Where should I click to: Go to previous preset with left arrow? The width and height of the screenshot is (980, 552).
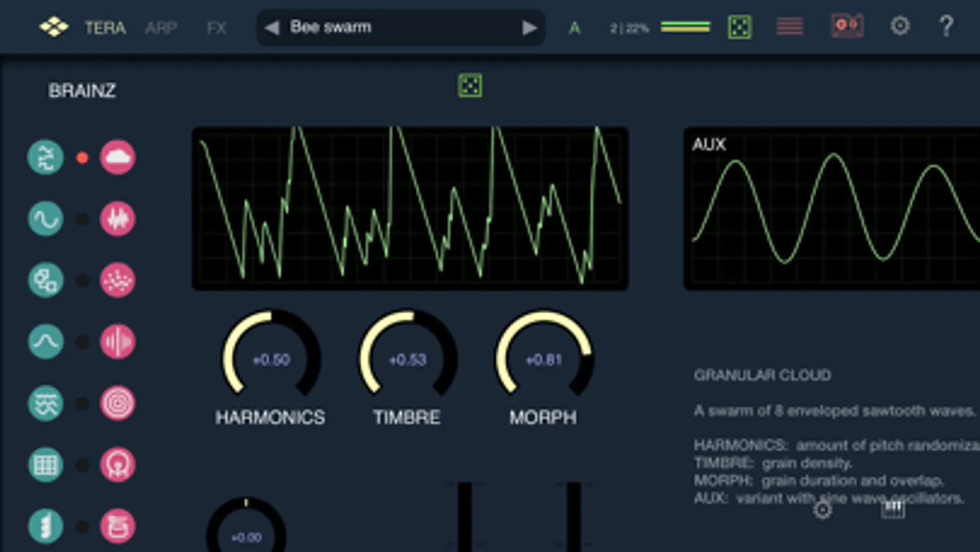pyautogui.click(x=272, y=28)
